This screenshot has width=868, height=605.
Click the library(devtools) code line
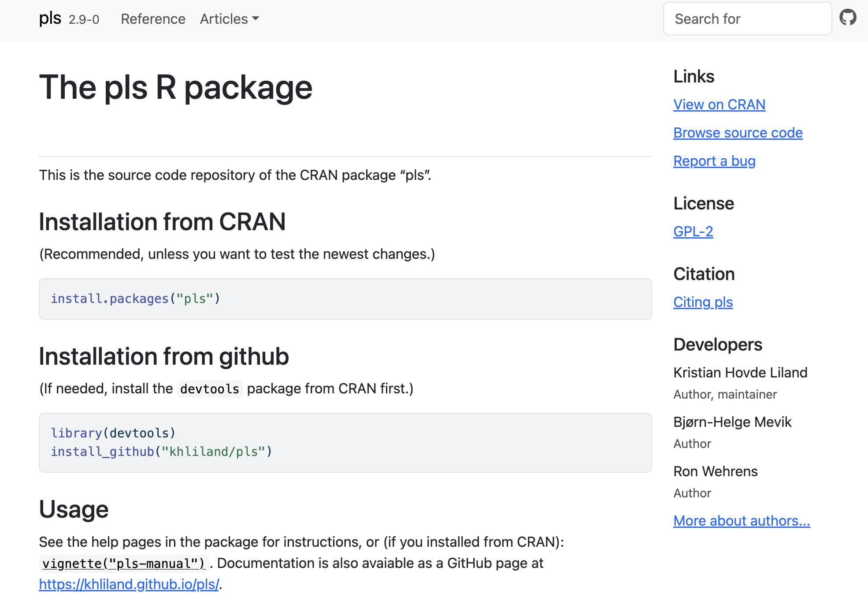pos(113,433)
